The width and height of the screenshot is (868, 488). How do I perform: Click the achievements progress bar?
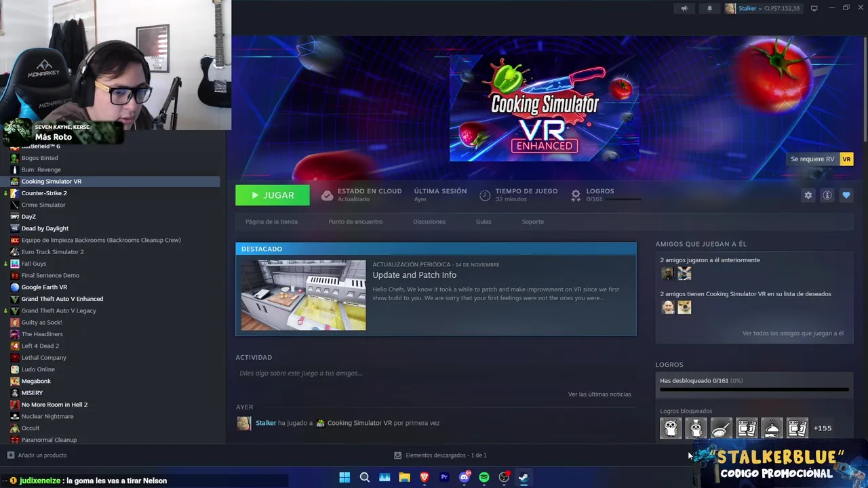(x=754, y=390)
